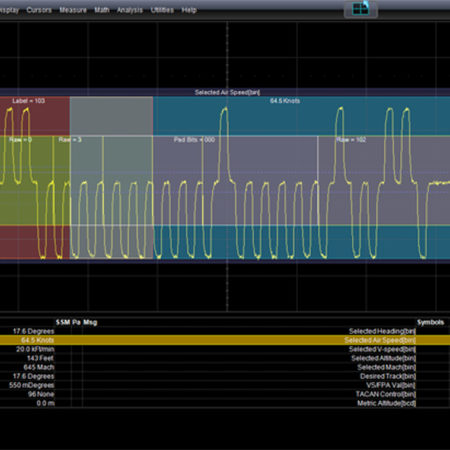Click the Selected Air Speed[bin] waveform label
This screenshot has height=450, width=450.
(x=227, y=92)
